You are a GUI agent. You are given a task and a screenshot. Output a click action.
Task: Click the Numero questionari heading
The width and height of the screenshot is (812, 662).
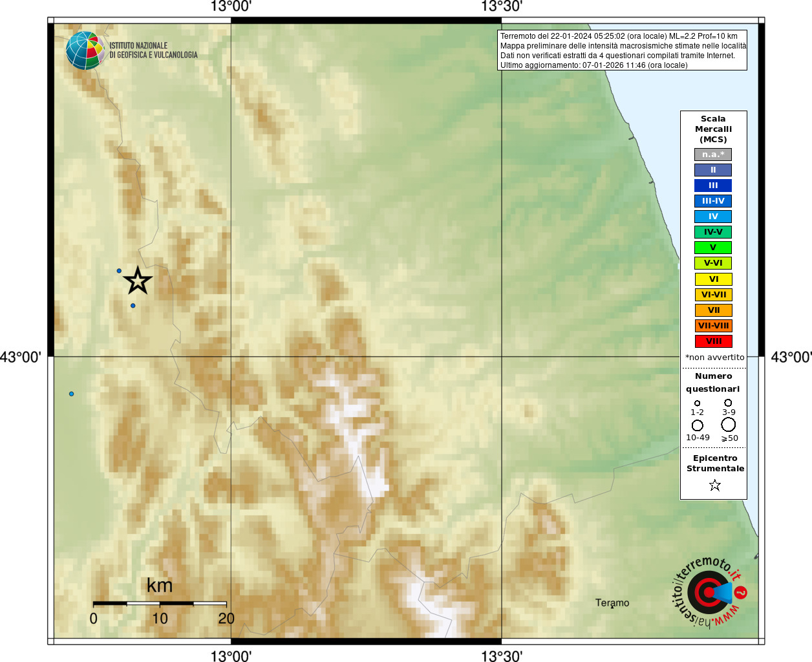pyautogui.click(x=713, y=383)
